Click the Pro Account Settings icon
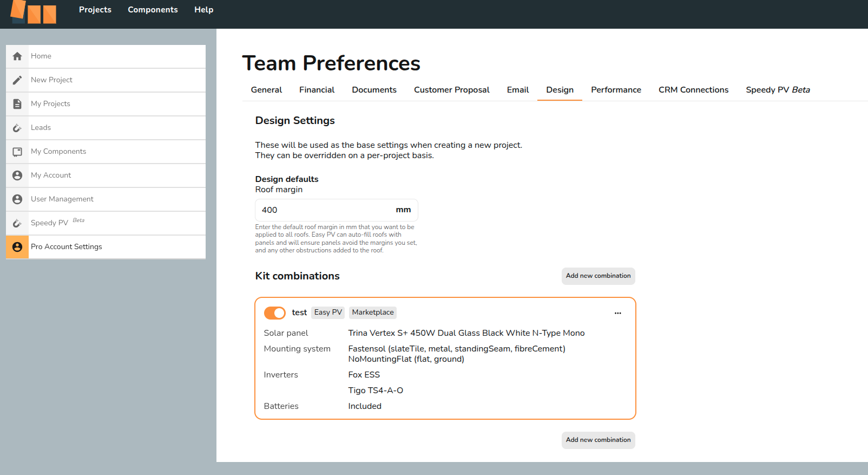Viewport: 868px width, 475px height. coord(17,247)
